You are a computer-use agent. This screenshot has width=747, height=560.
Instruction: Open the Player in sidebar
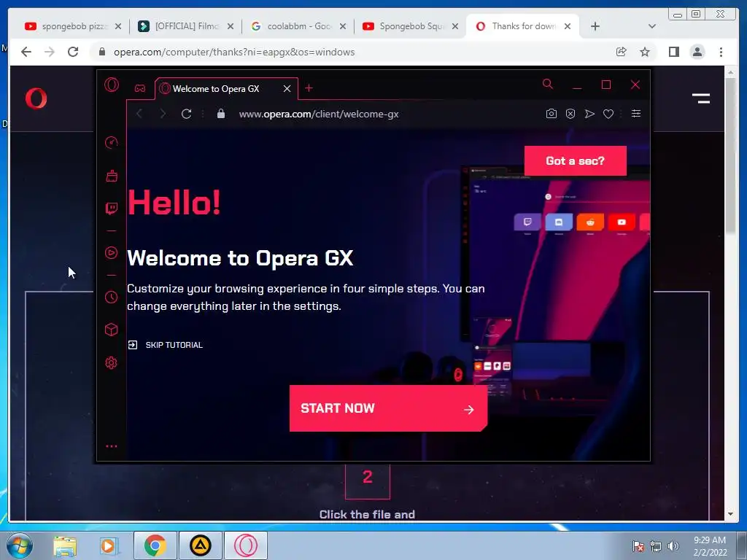coord(111,252)
